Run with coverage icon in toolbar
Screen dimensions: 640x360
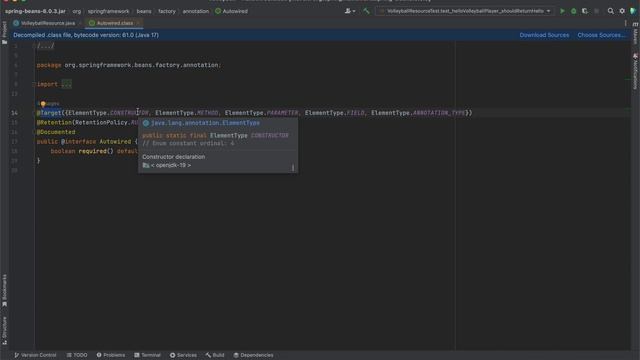pos(585,11)
